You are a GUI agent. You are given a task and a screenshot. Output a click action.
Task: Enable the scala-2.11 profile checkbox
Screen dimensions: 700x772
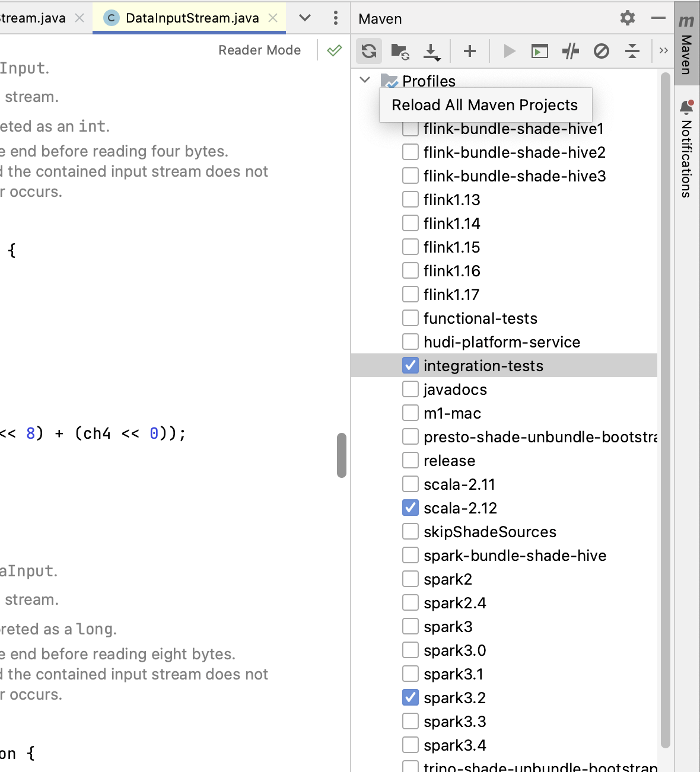[x=411, y=484]
